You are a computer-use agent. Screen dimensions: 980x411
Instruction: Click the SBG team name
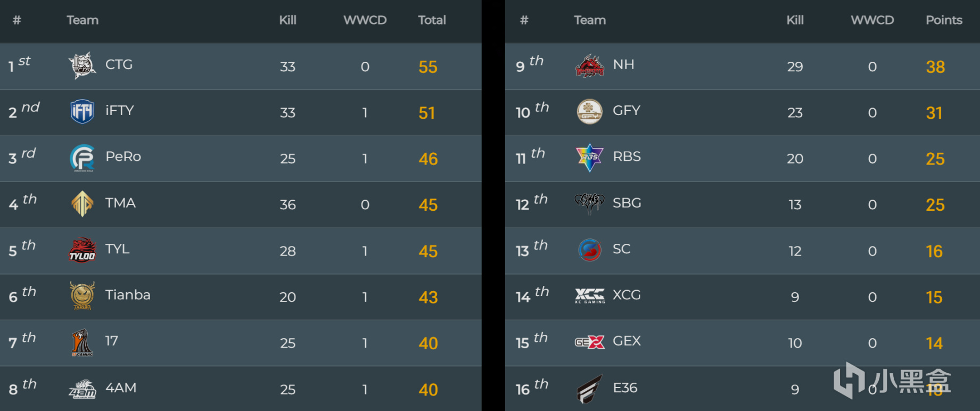(x=627, y=203)
